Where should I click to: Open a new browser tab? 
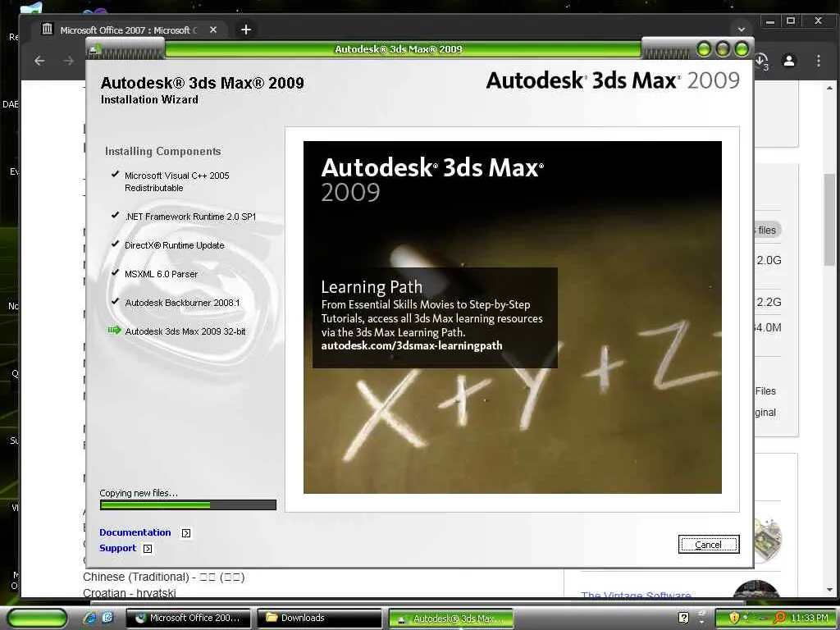(246, 30)
